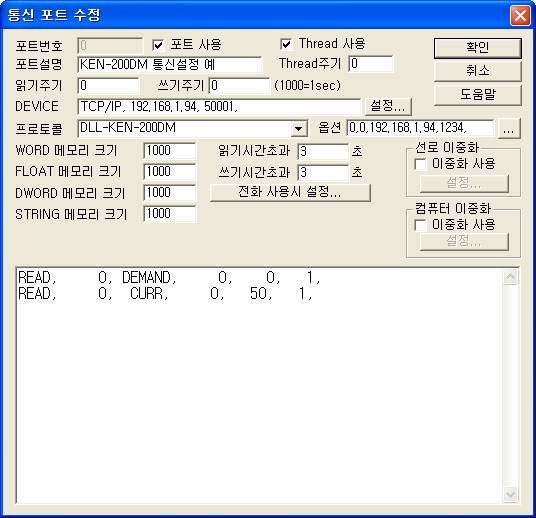Image resolution: width=536 pixels, height=518 pixels.
Task: Click the 읽기주기 input field
Action: click(x=108, y=86)
